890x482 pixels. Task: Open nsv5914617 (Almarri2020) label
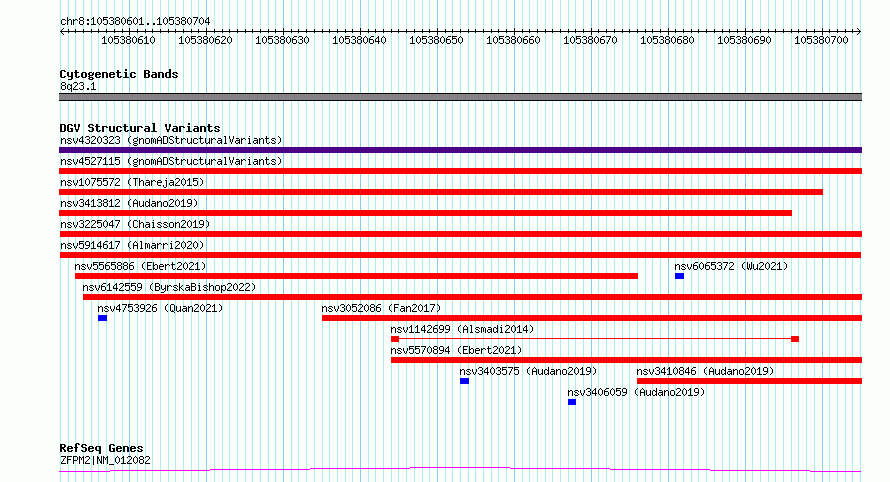(132, 245)
